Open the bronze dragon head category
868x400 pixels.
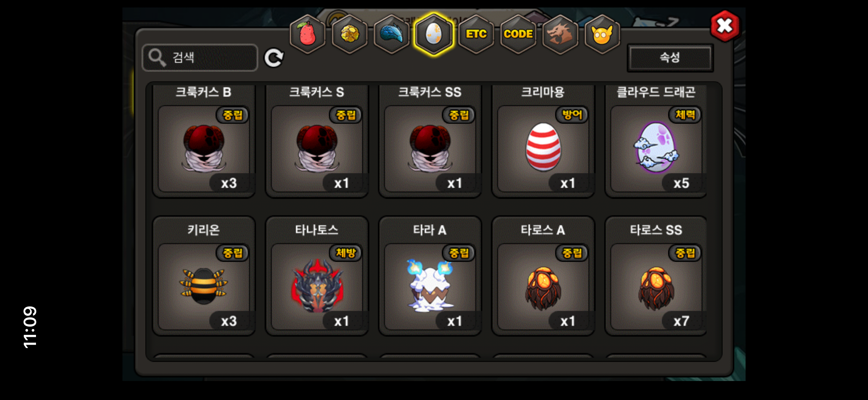click(560, 34)
